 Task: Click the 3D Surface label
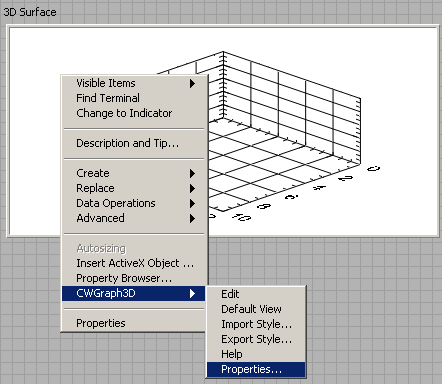tap(30, 12)
